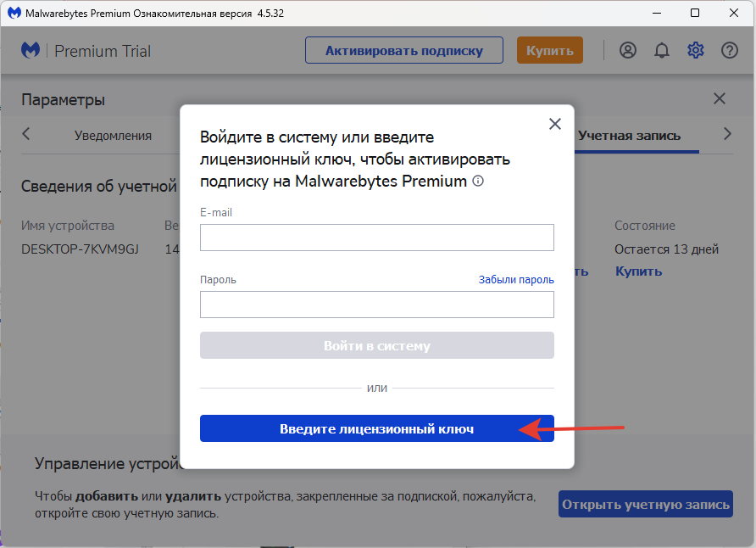Click the Активировать подписку button
756x548 pixels.
403,51
